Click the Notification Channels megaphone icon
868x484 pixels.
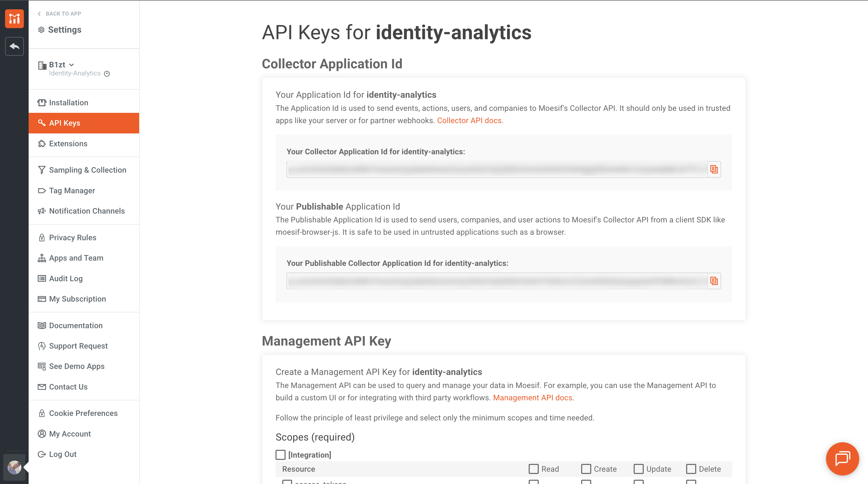click(42, 211)
